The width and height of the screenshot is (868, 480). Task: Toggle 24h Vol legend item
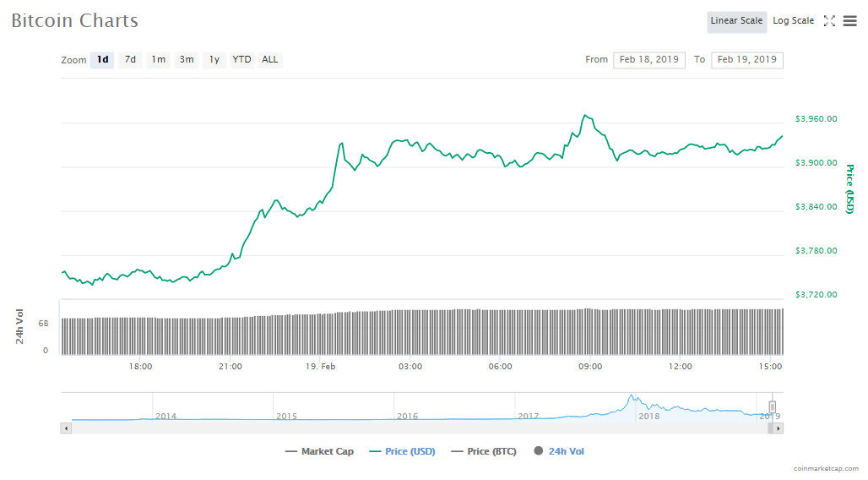559,451
